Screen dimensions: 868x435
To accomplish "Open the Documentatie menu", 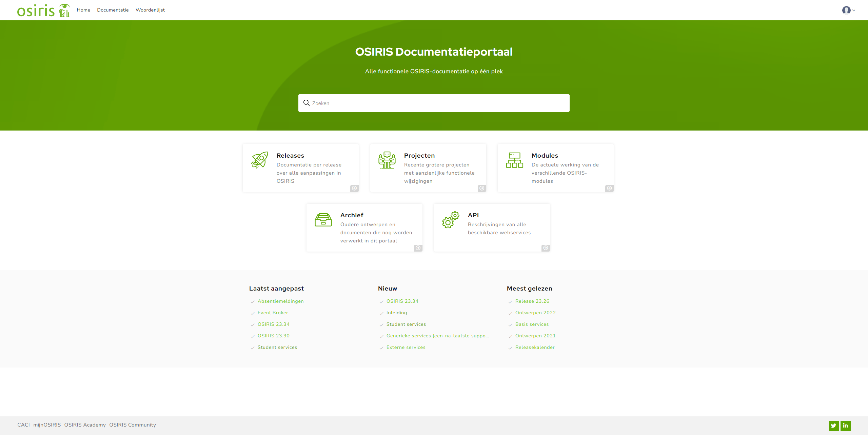I will (x=113, y=10).
